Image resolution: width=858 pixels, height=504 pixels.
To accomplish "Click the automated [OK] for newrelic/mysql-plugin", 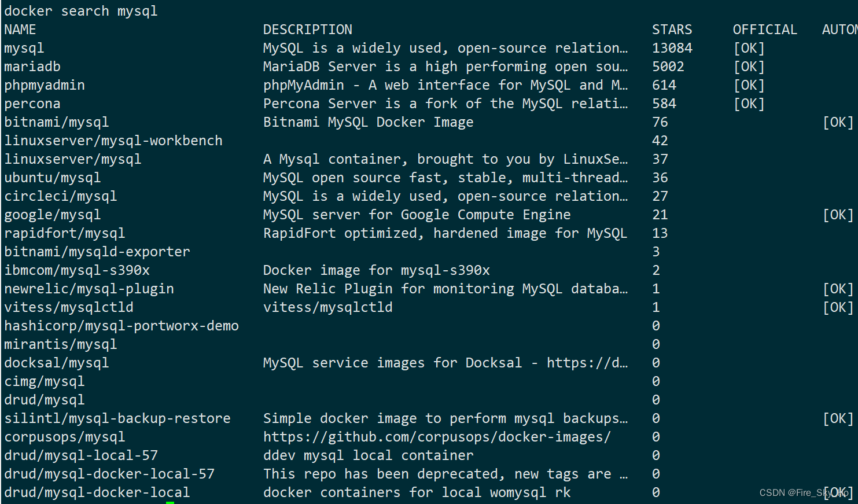I will tap(838, 289).
